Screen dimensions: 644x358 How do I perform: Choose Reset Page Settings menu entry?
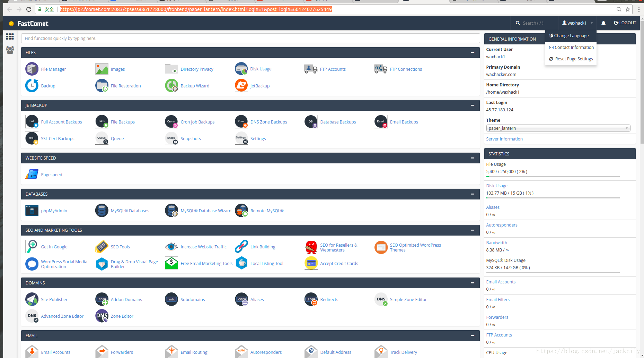[571, 59]
